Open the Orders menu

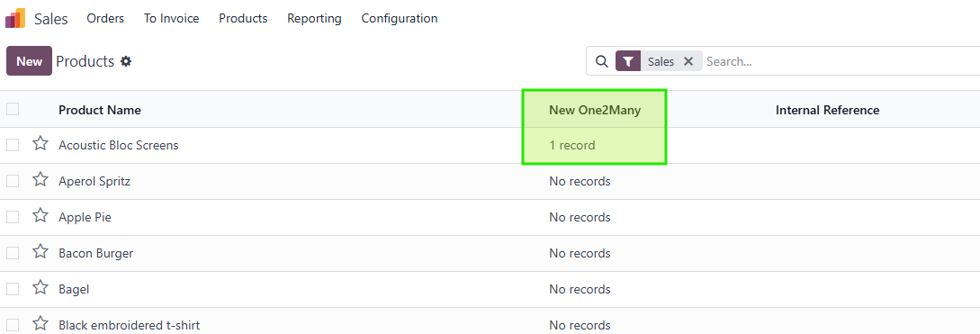105,19
